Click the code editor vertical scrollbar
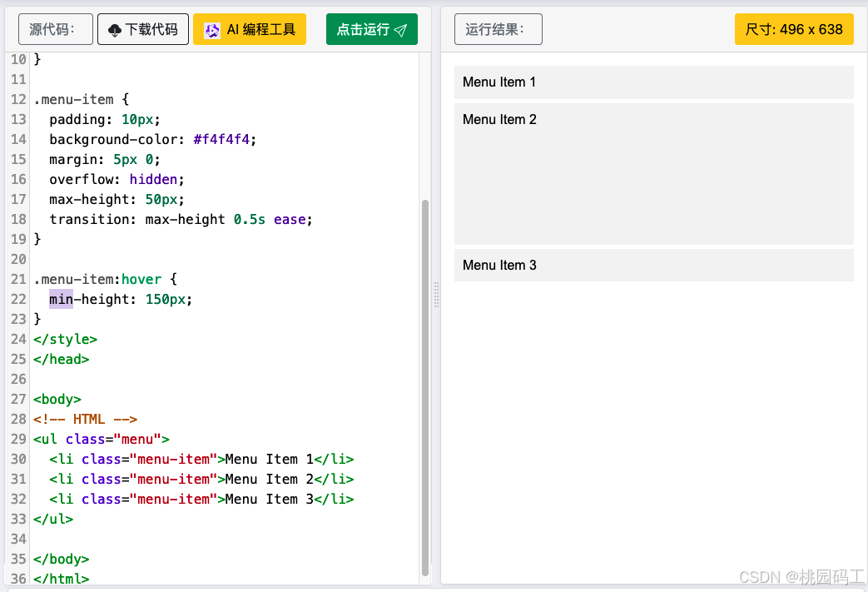 pyautogui.click(x=425, y=388)
